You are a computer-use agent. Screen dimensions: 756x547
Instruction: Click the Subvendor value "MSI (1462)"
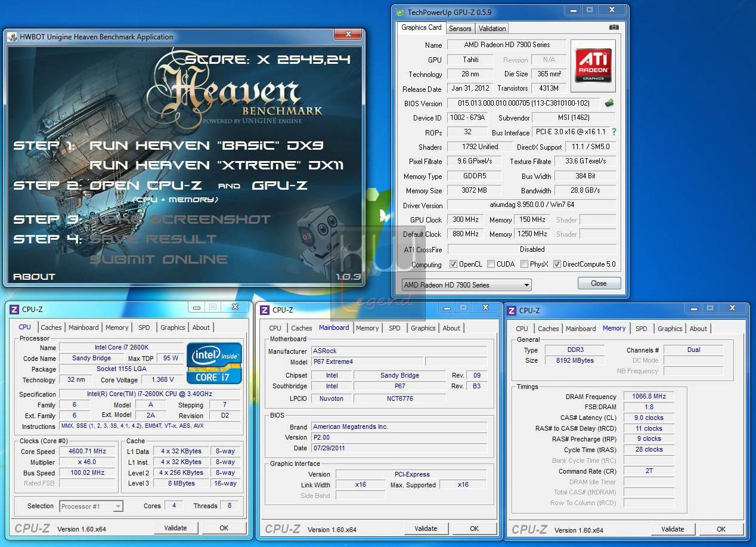[574, 118]
